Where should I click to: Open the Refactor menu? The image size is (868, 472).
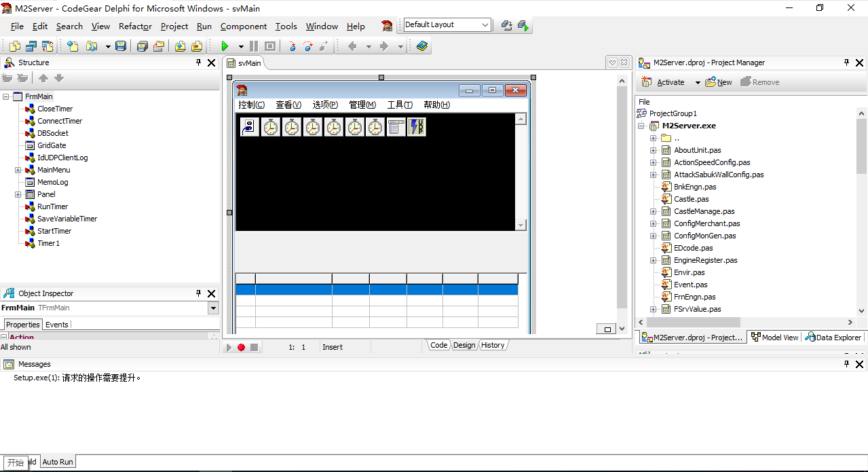coord(135,26)
